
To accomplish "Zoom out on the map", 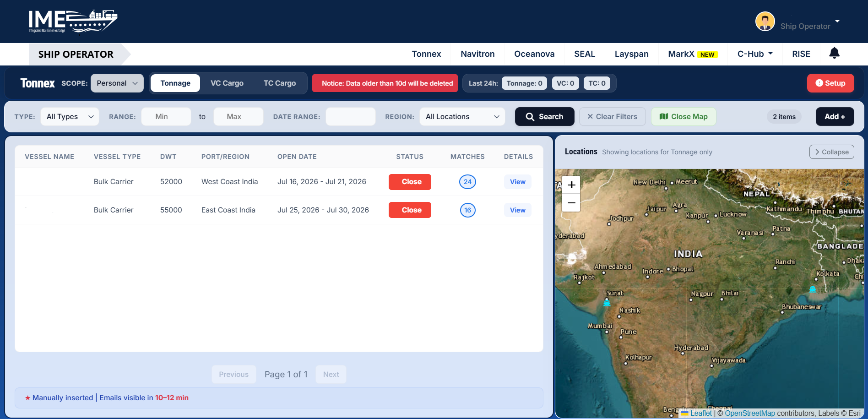I will click(571, 203).
